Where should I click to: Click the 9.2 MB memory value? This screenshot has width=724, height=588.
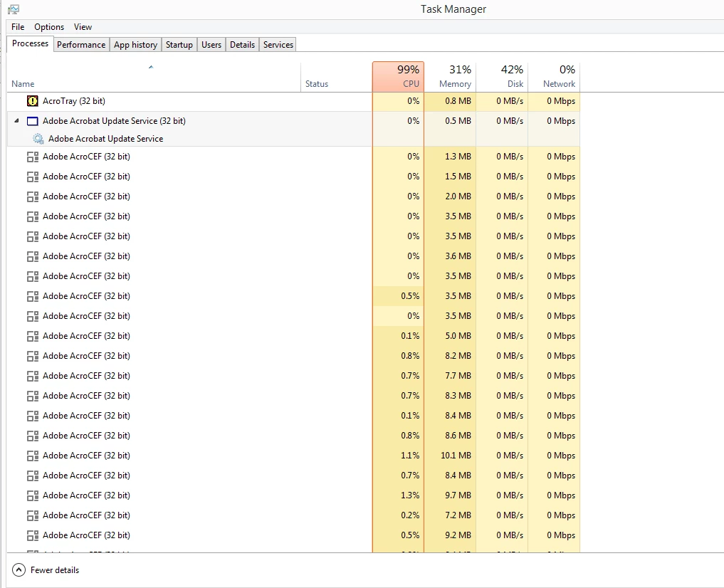458,535
